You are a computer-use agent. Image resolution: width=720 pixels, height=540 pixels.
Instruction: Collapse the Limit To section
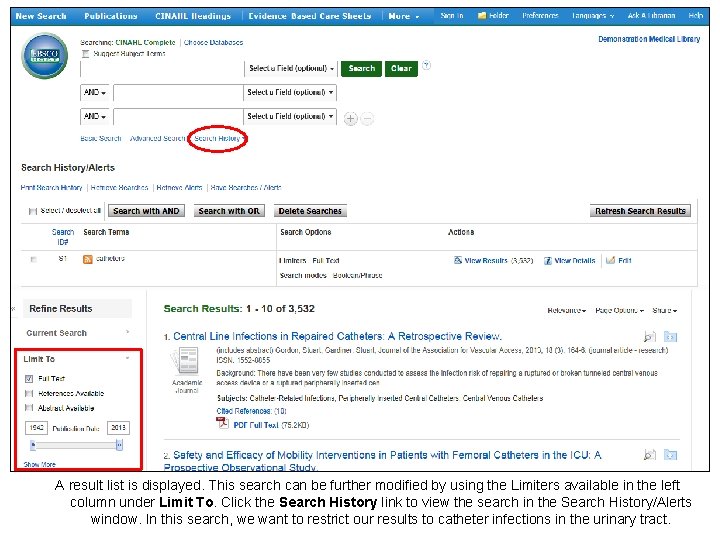[127, 358]
